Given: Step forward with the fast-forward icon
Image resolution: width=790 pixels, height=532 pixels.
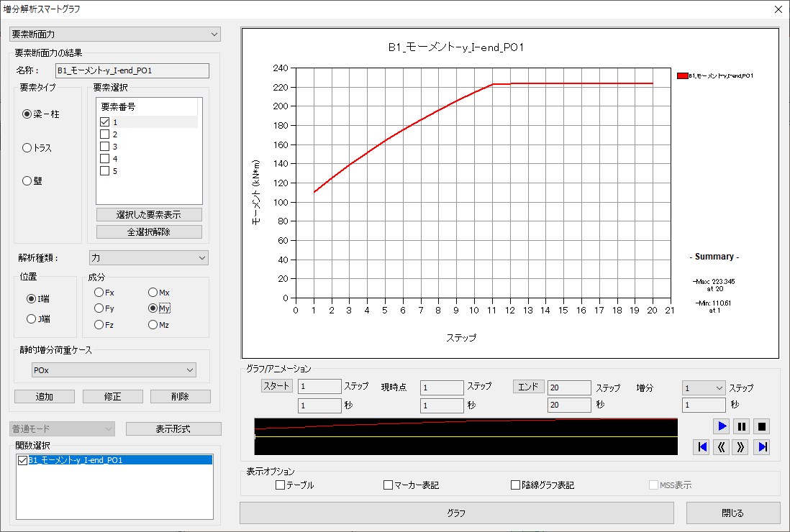Looking at the screenshot, I should tap(742, 447).
